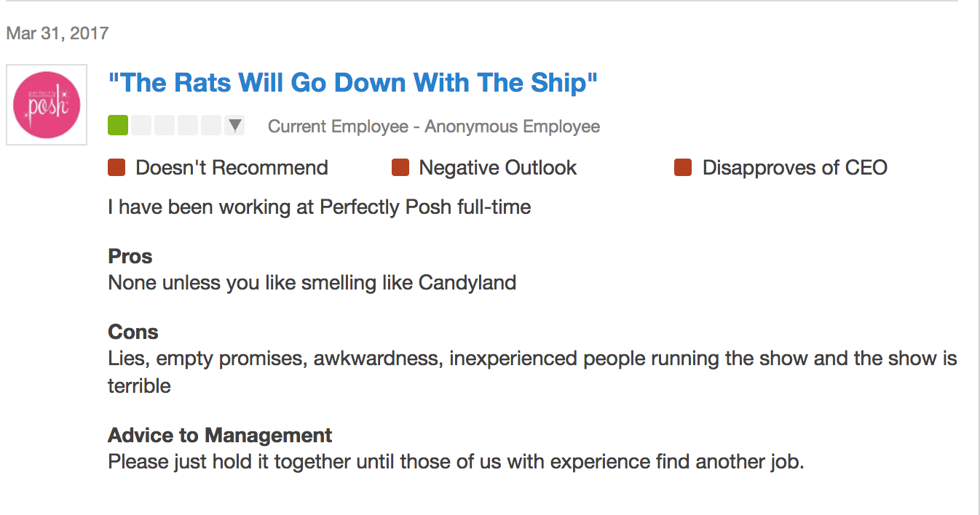Click the fifth empty rating star

211,126
